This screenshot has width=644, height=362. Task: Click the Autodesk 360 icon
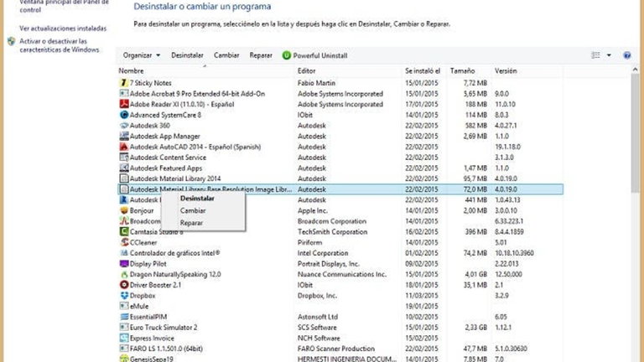[x=123, y=126]
